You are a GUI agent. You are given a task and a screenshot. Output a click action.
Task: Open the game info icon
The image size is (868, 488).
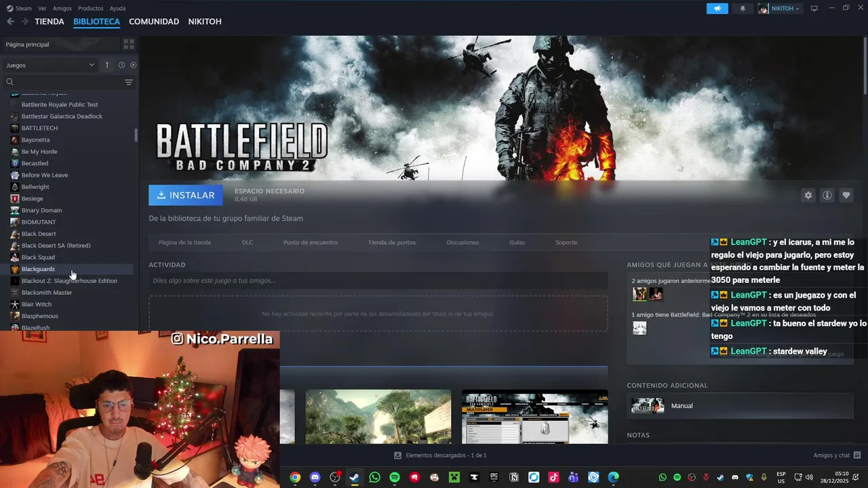tap(827, 195)
